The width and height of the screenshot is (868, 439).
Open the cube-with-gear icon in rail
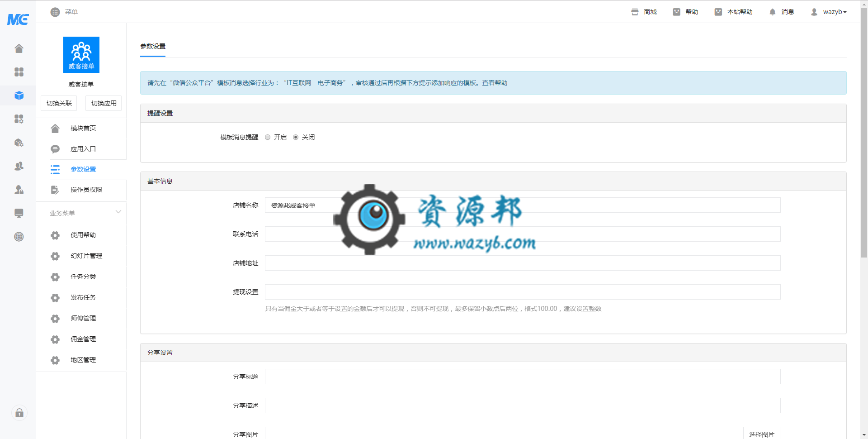19,143
